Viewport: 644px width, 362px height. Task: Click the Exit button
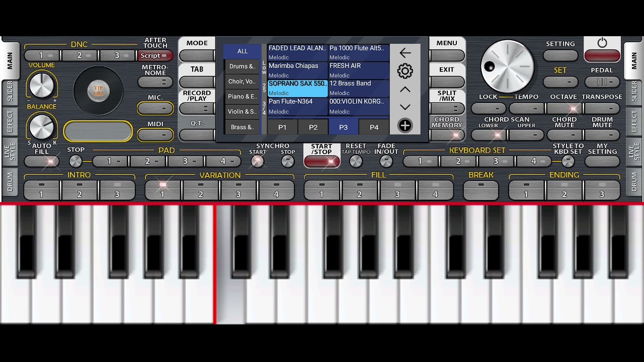[447, 82]
